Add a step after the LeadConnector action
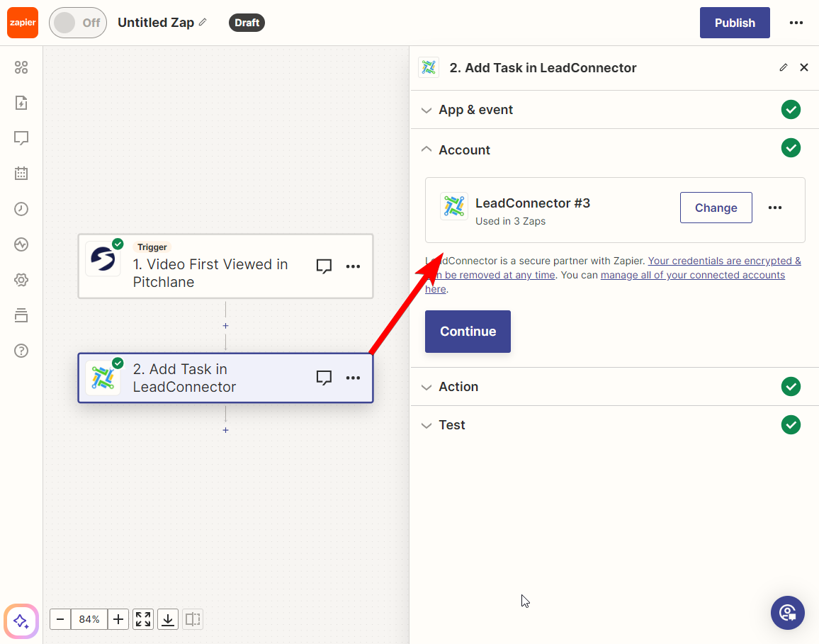The width and height of the screenshot is (819, 644). 225,430
